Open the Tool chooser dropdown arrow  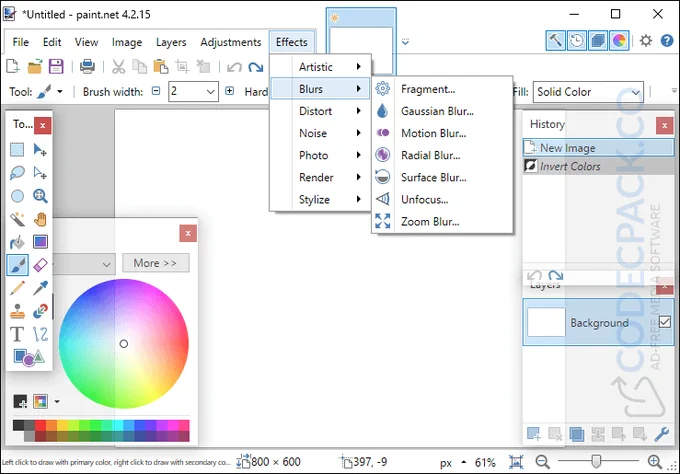[60, 92]
